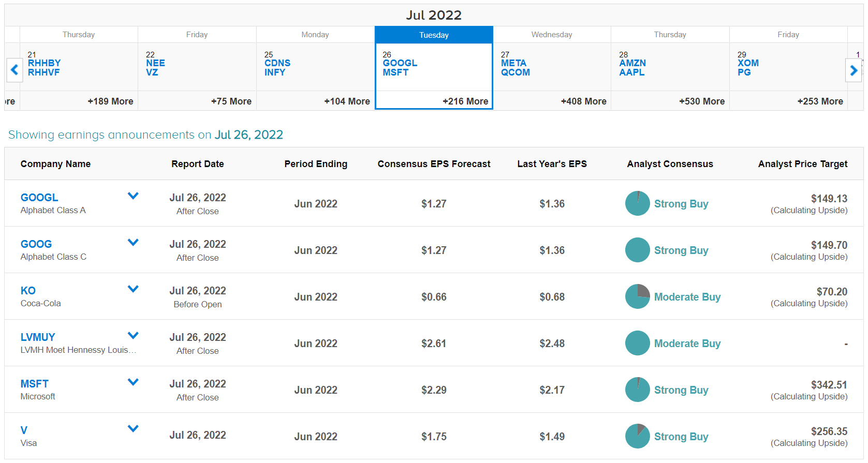View Microsoft analyst consensus pie chart
Image resolution: width=868 pixels, height=463 pixels.
(x=637, y=390)
